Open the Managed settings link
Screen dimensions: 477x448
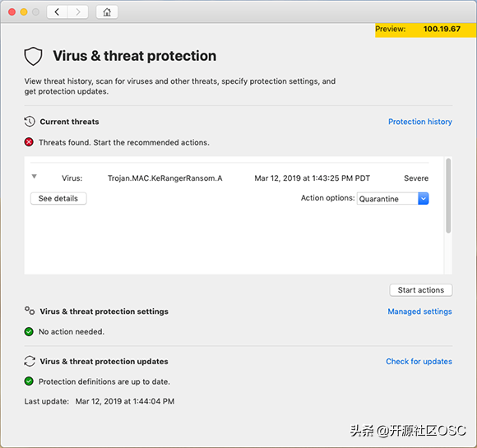point(419,312)
